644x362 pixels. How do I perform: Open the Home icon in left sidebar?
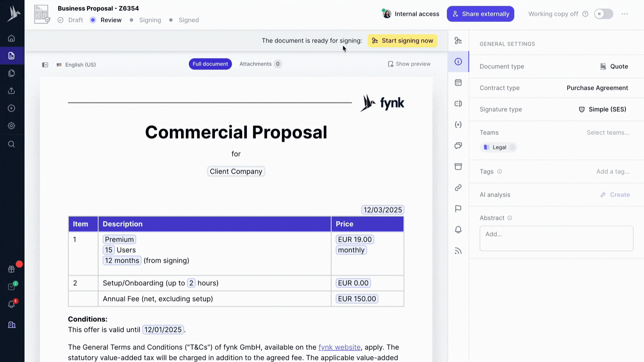point(11,38)
